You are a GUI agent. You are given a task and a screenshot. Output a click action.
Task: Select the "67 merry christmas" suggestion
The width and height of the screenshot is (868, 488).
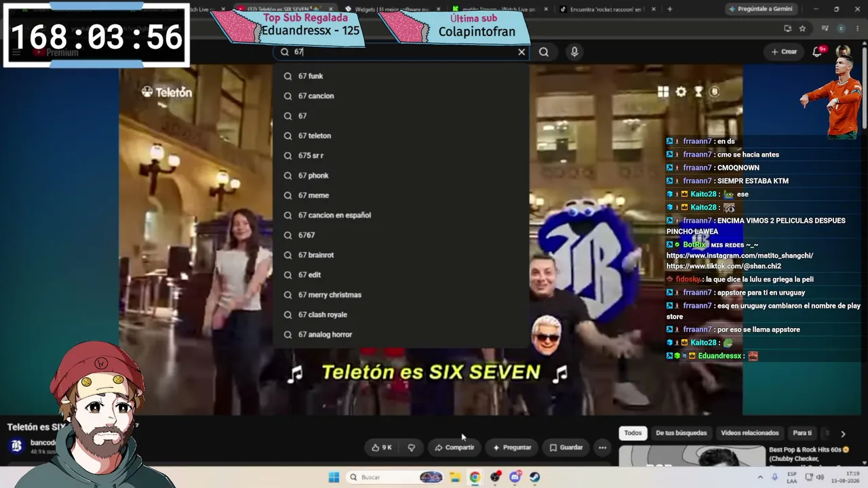(x=400, y=295)
